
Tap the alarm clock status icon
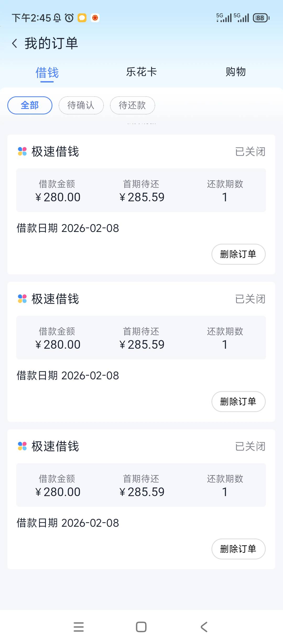coord(69,18)
